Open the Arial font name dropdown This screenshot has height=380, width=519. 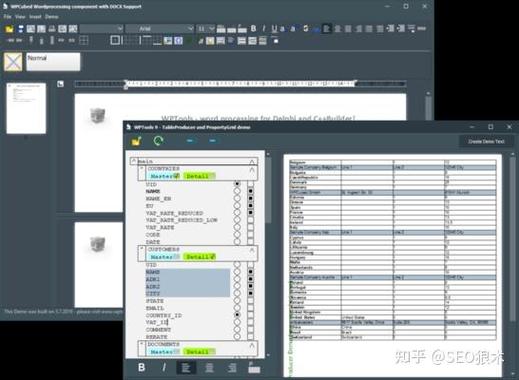click(x=160, y=29)
